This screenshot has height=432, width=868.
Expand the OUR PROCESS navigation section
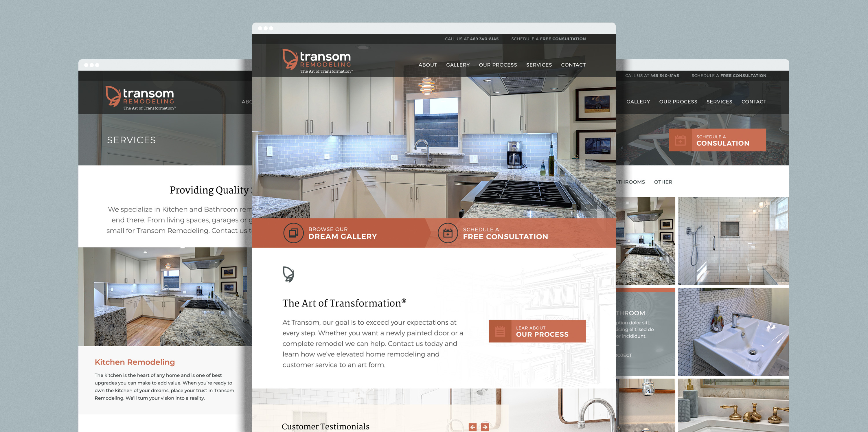[x=498, y=64]
